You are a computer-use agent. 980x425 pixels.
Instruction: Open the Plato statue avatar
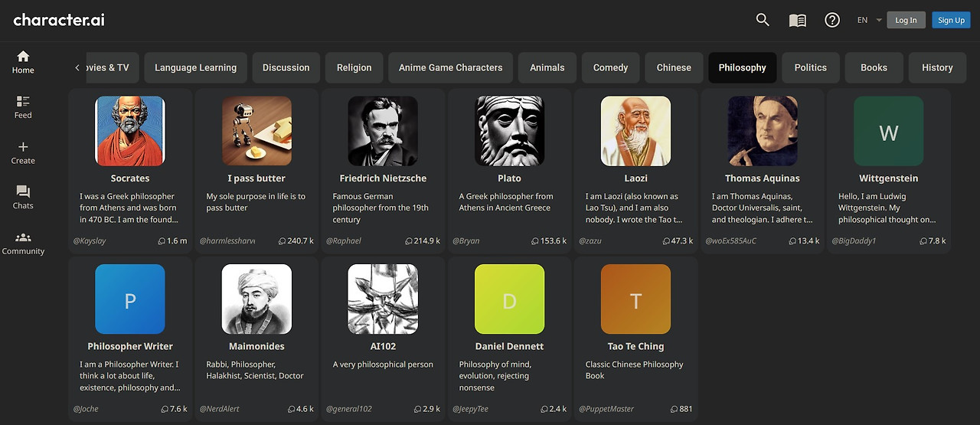tap(509, 131)
